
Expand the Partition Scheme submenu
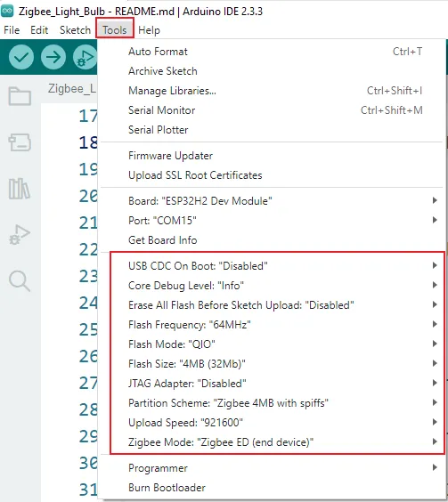coord(277,403)
